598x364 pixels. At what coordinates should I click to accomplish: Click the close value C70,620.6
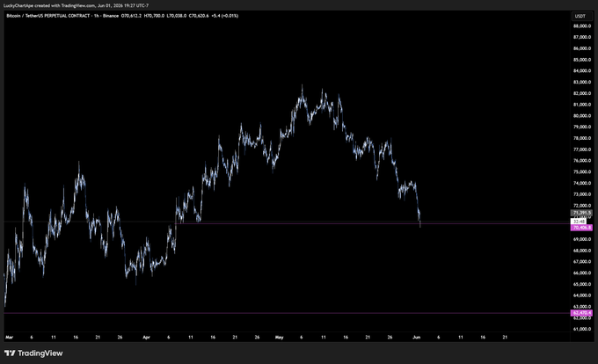point(199,16)
